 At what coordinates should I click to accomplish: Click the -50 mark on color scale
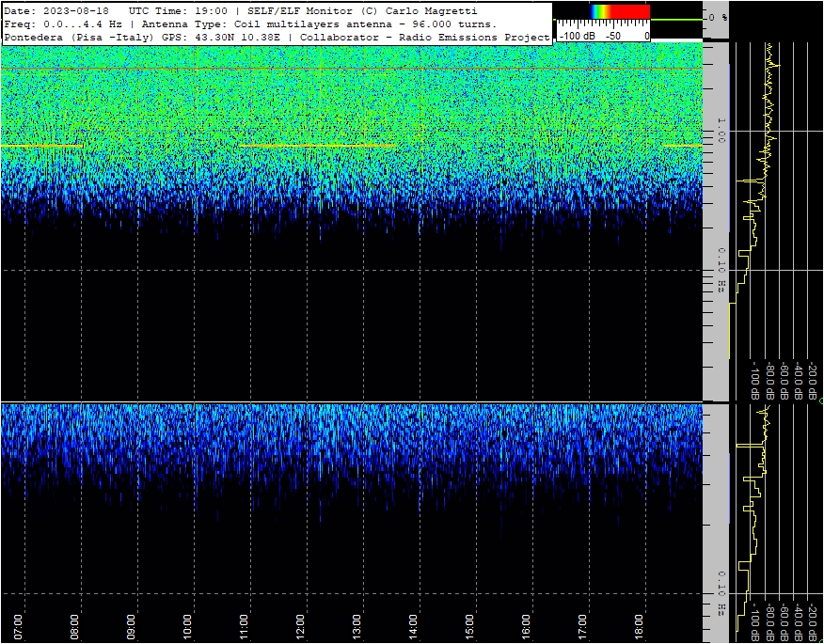pyautogui.click(x=612, y=37)
